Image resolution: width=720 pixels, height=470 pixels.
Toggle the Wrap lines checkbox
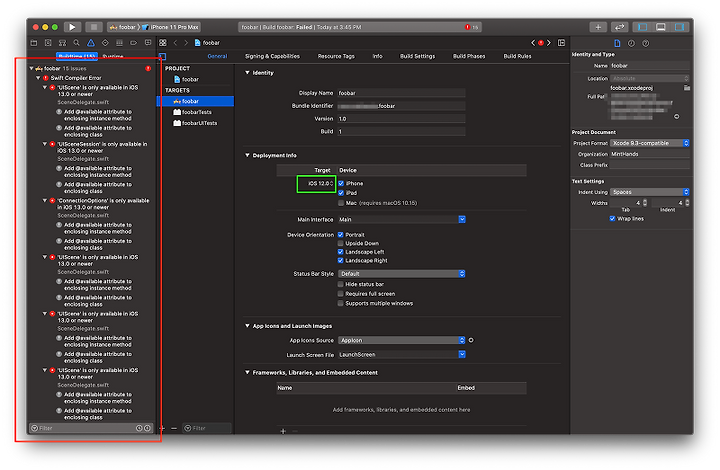pyautogui.click(x=612, y=218)
